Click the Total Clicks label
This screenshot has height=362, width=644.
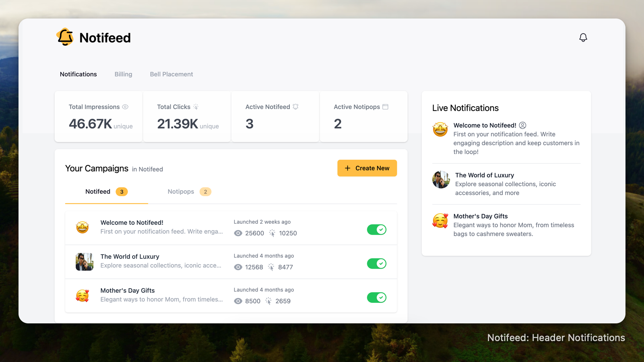click(173, 107)
